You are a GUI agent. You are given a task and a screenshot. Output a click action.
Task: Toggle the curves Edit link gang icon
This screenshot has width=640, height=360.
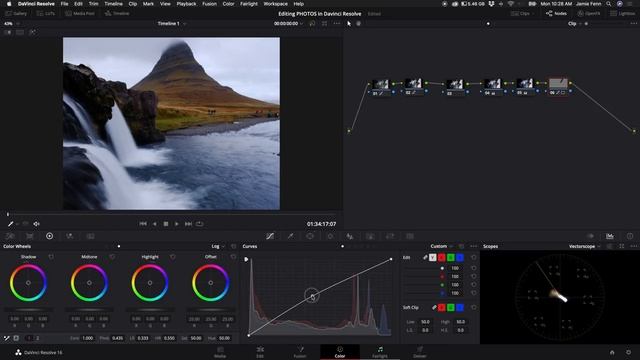[x=425, y=258]
